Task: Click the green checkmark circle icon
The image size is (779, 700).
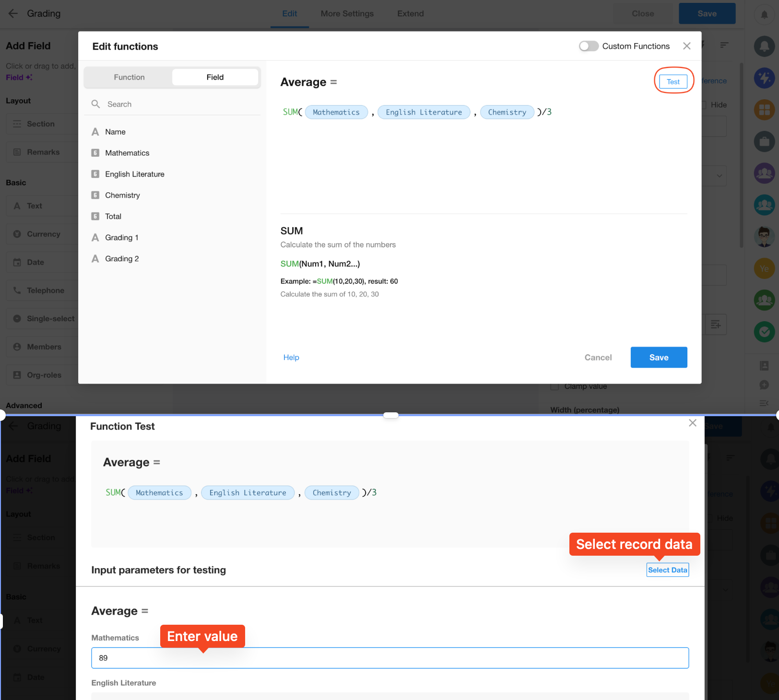Action: [764, 331]
